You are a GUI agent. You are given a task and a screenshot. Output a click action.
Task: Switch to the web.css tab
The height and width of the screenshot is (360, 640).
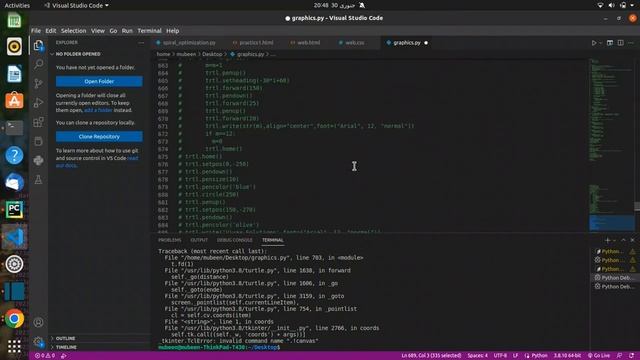click(x=354, y=42)
